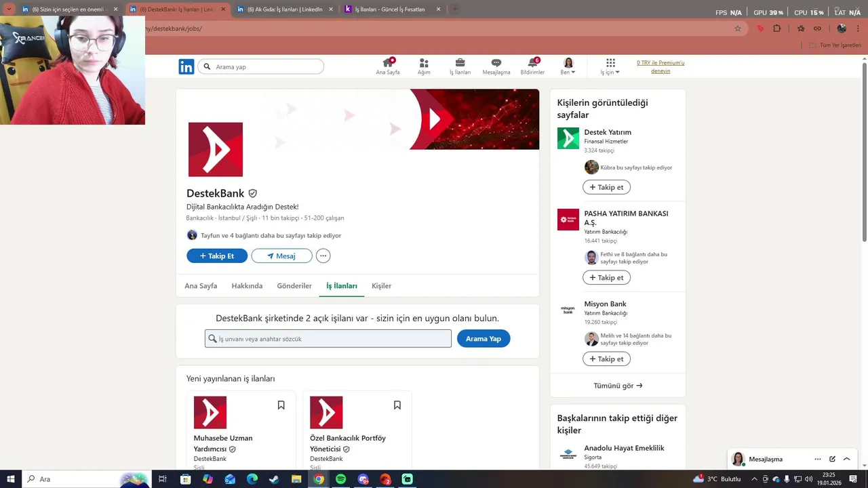The height and width of the screenshot is (488, 868).
Task: Switch to the Kişiler tab
Action: point(381,285)
